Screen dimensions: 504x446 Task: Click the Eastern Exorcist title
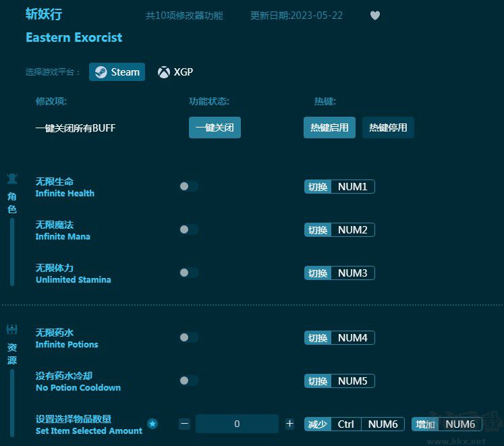pos(74,37)
